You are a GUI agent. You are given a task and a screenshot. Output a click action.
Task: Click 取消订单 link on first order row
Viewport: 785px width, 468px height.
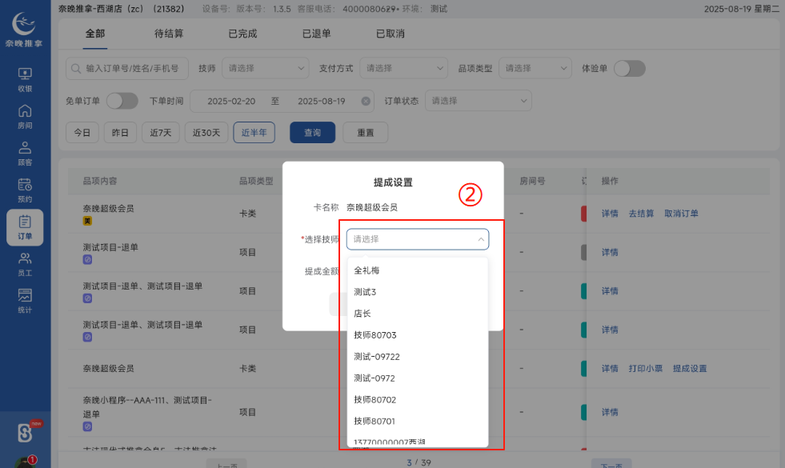tap(681, 214)
